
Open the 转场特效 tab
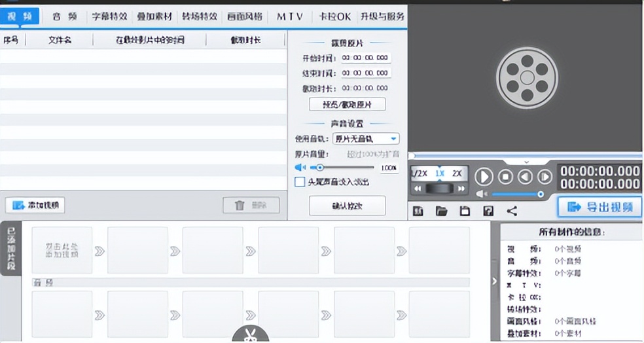[199, 16]
